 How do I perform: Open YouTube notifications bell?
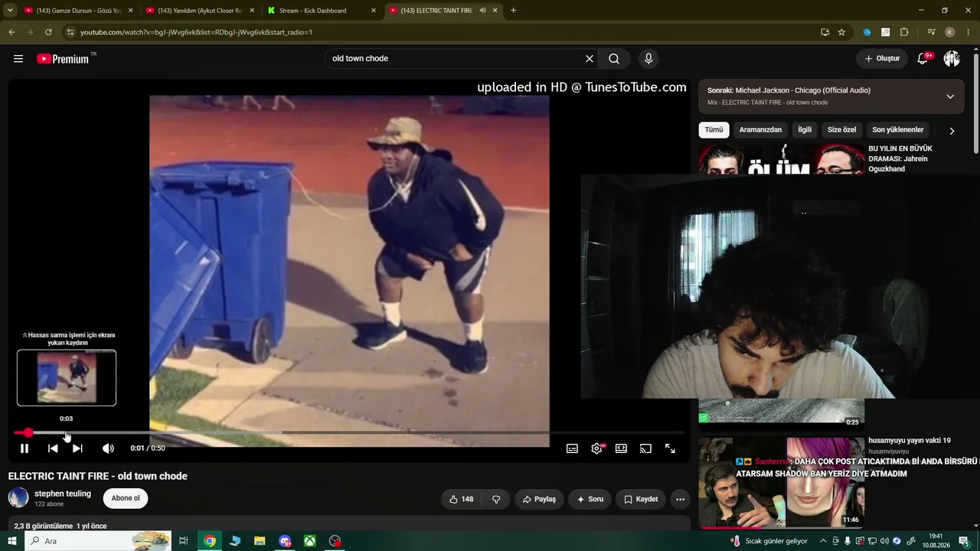click(x=923, y=59)
